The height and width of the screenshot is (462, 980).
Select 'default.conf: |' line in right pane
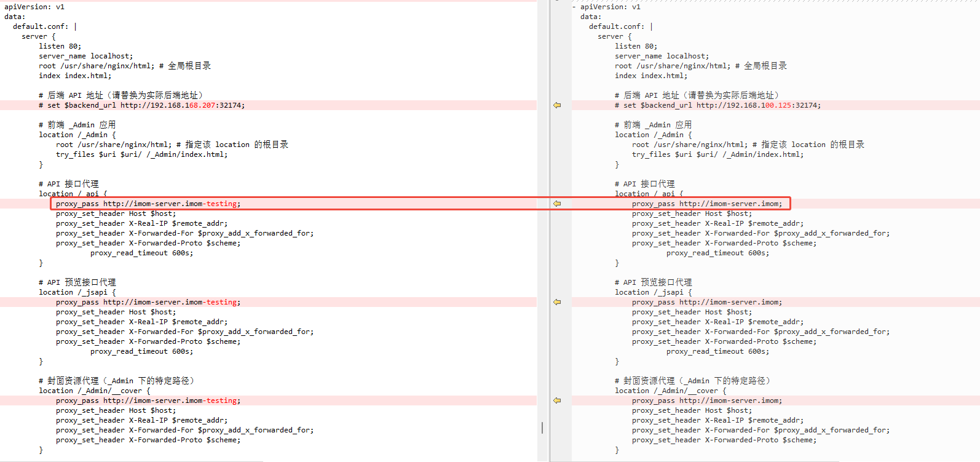621,26
